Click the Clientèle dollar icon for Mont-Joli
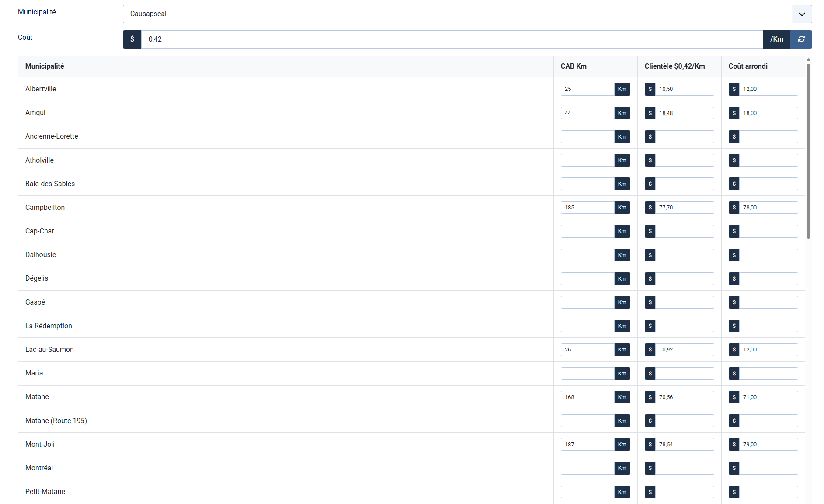 click(x=650, y=445)
